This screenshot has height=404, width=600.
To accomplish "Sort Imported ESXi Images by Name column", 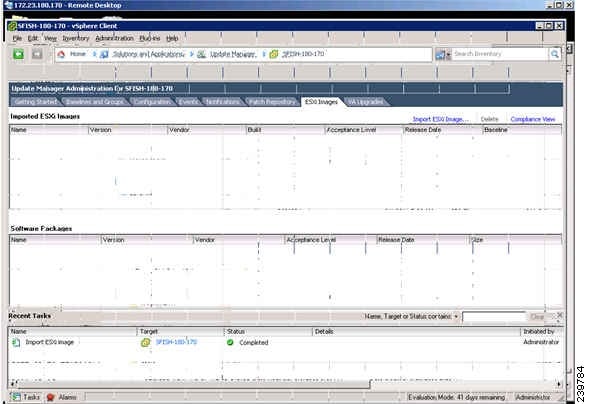I will click(x=49, y=130).
